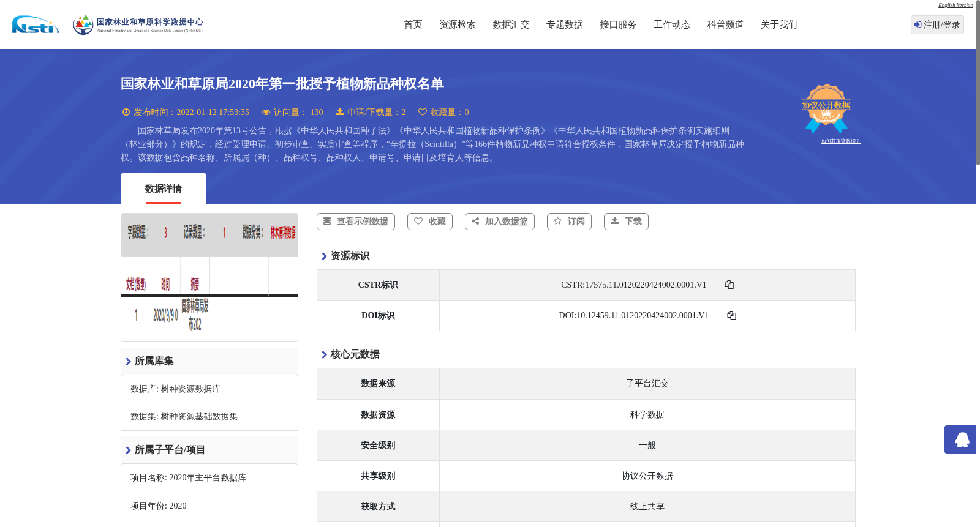Click the NSTI logo
Image resolution: width=980 pixels, height=527 pixels.
(x=36, y=24)
